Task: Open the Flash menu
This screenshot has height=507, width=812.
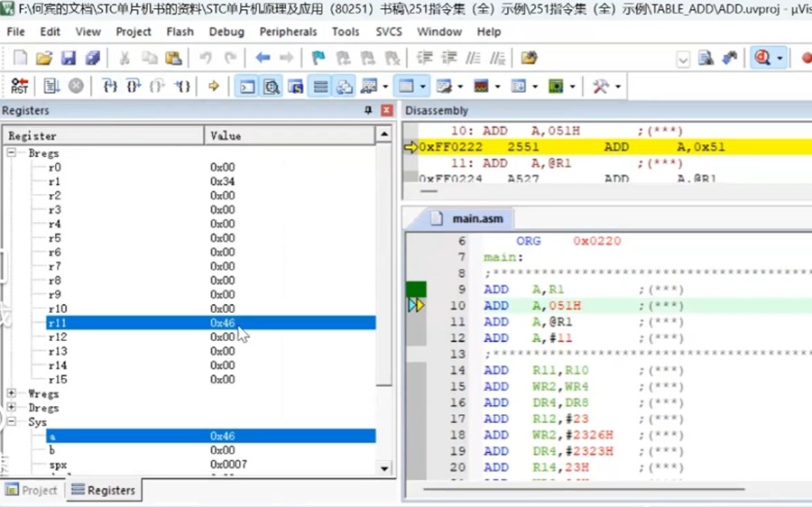Action: pos(180,32)
